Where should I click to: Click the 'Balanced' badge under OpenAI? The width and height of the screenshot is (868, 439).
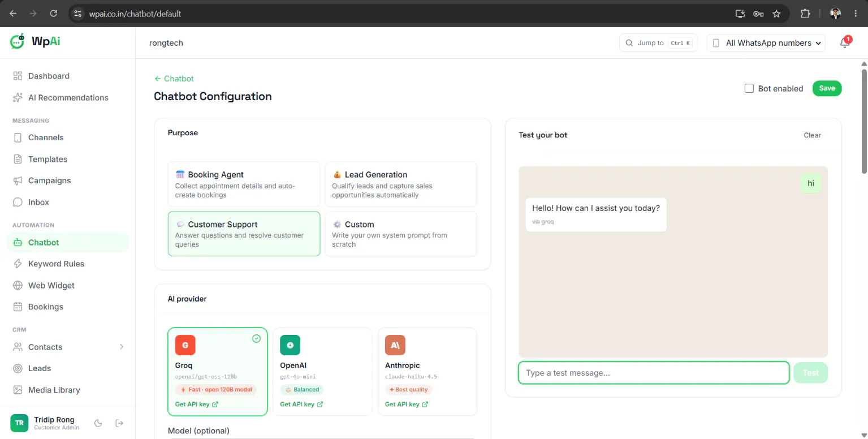tap(302, 390)
